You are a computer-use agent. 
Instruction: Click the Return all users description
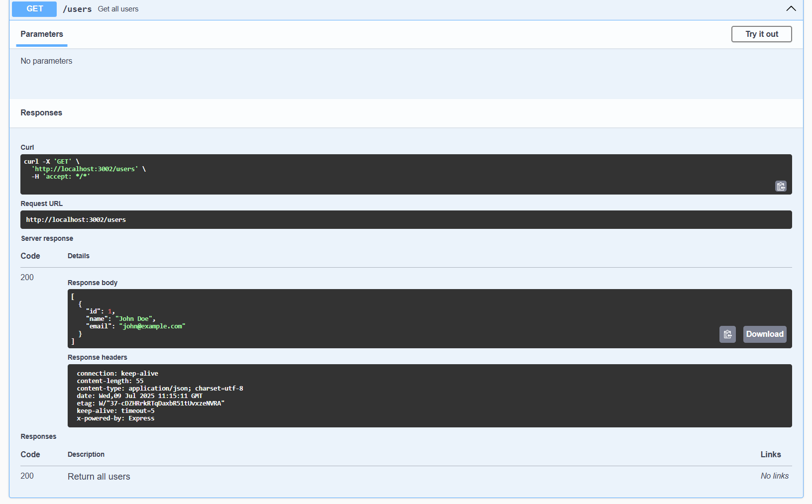pyautogui.click(x=99, y=476)
